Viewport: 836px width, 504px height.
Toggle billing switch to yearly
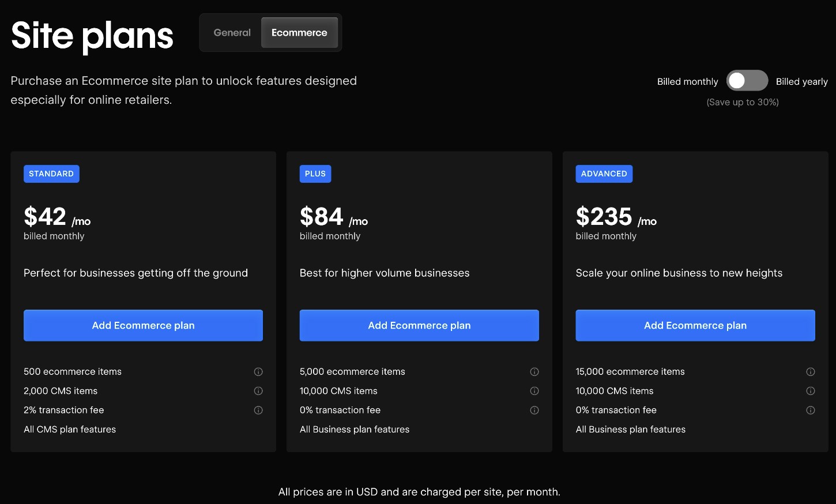[747, 81]
